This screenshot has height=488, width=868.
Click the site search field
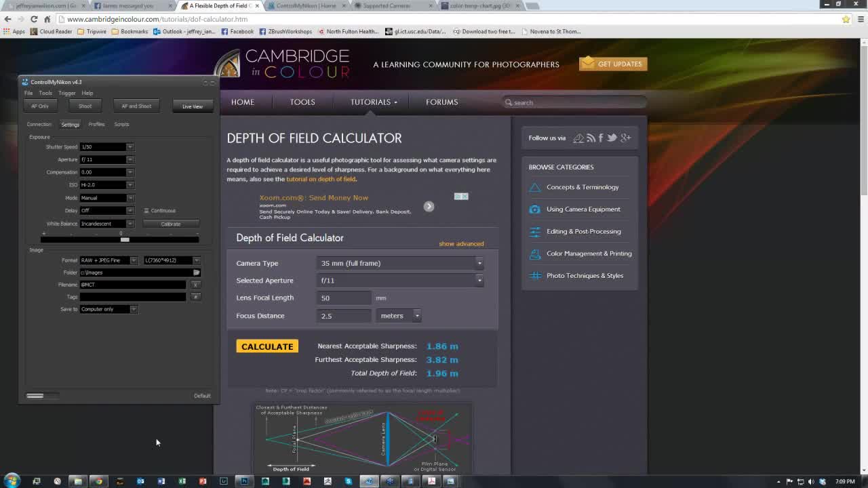(575, 102)
